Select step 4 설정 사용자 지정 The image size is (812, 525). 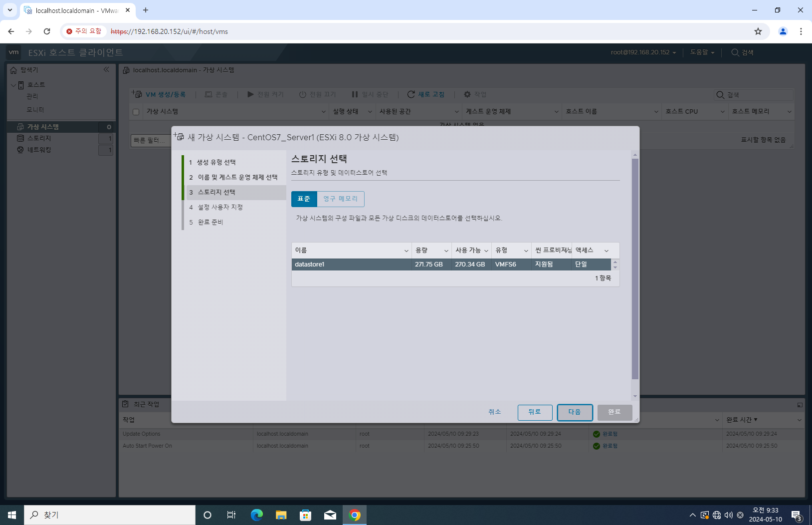(x=234, y=207)
